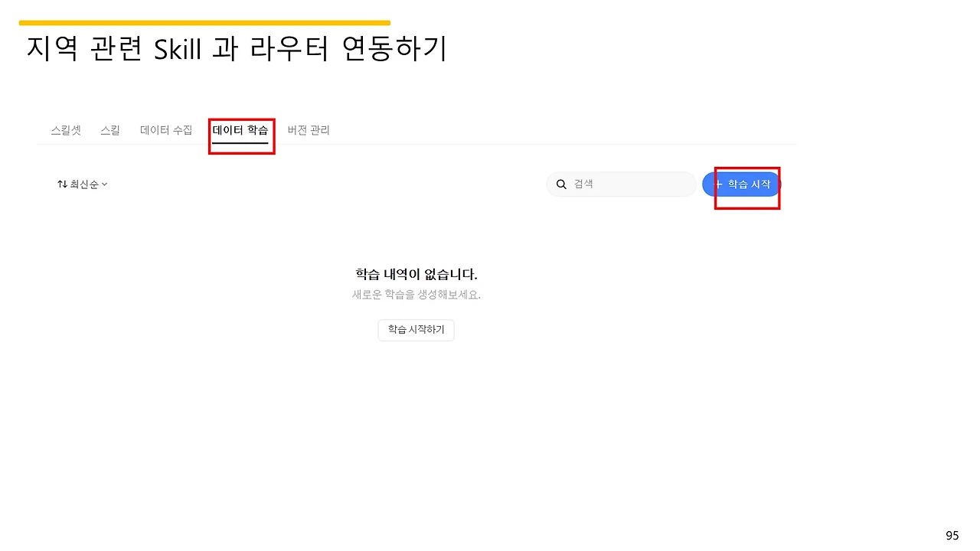
Task: Click the red-highlighted 데이터 학습 tab
Action: tap(241, 129)
